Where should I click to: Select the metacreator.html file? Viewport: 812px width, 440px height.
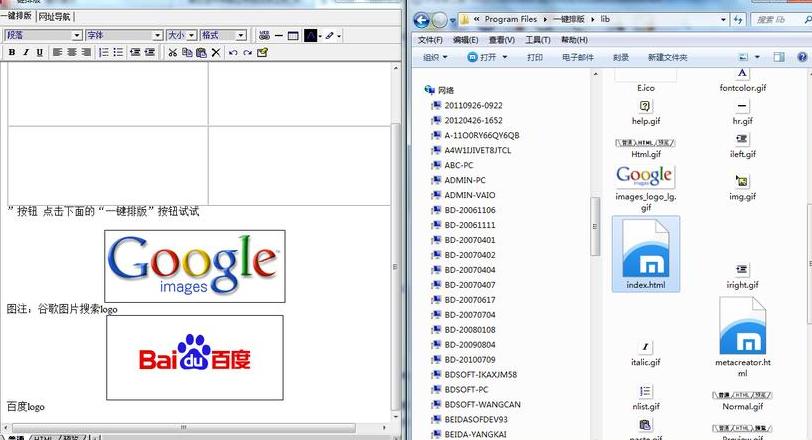tap(743, 338)
